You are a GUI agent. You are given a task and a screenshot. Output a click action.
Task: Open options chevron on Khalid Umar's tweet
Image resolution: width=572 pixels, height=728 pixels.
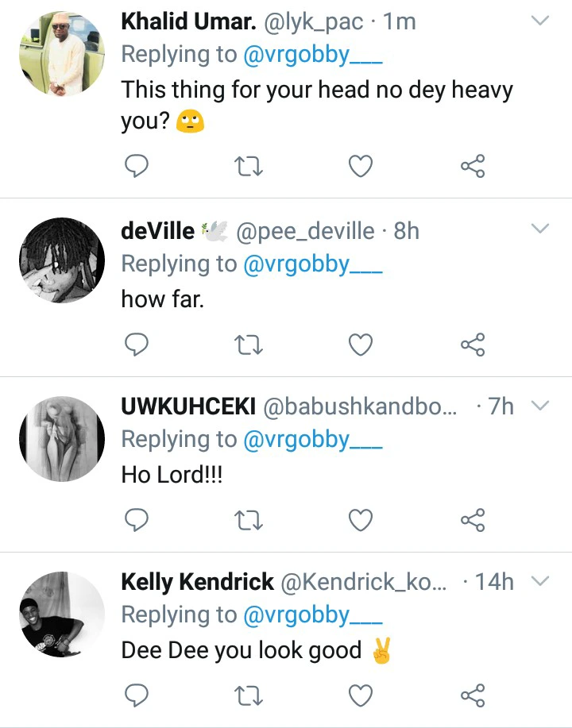click(539, 21)
